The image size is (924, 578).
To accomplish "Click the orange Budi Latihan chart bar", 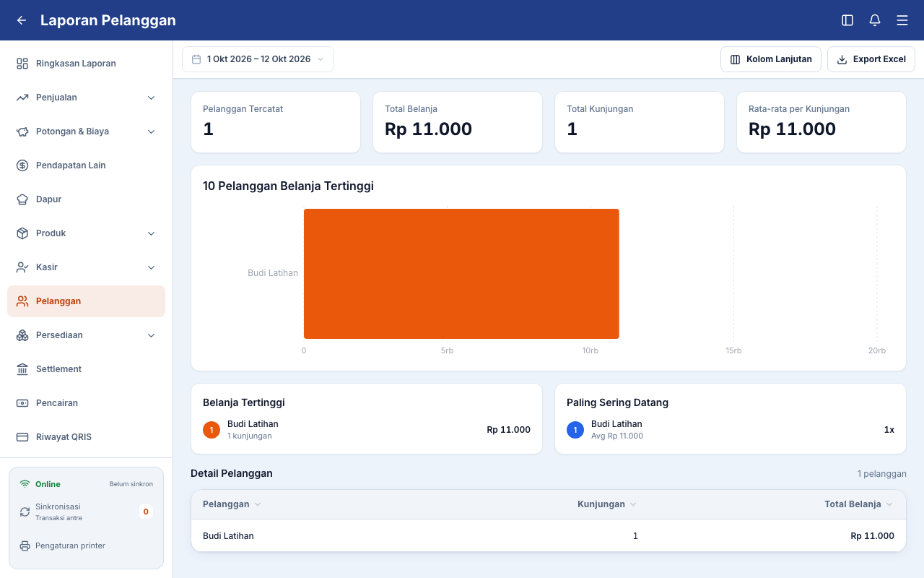I will coord(461,274).
